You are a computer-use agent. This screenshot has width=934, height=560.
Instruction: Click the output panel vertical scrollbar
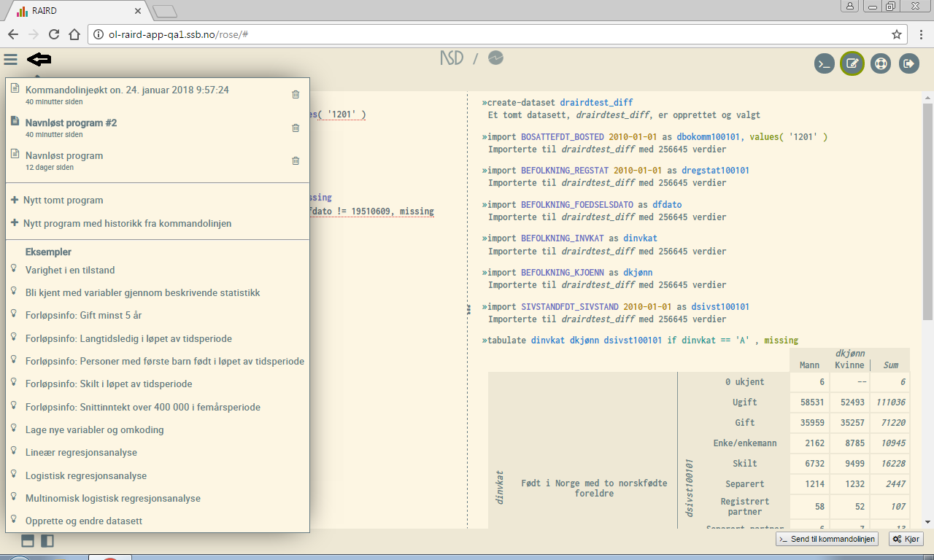coord(927,211)
